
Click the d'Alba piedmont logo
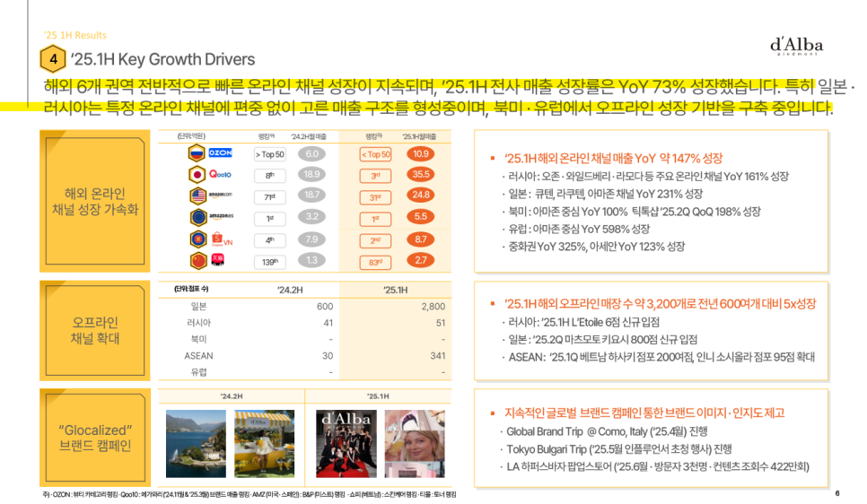[x=796, y=46]
